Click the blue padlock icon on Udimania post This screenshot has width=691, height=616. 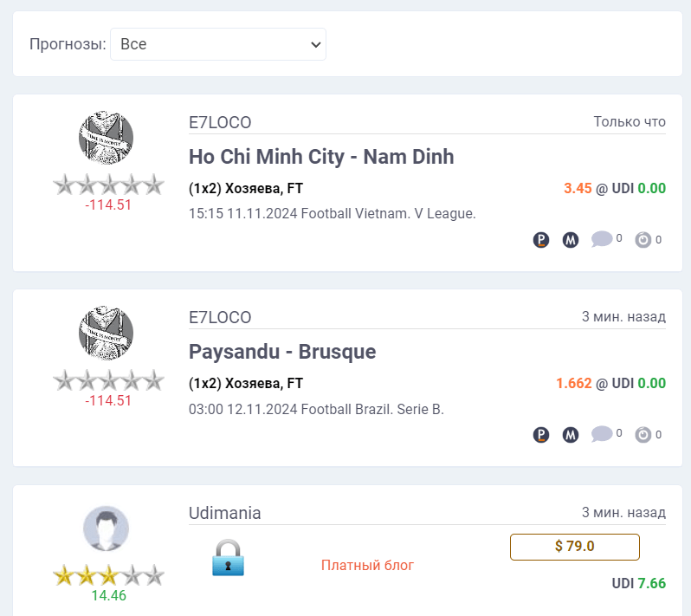click(228, 558)
